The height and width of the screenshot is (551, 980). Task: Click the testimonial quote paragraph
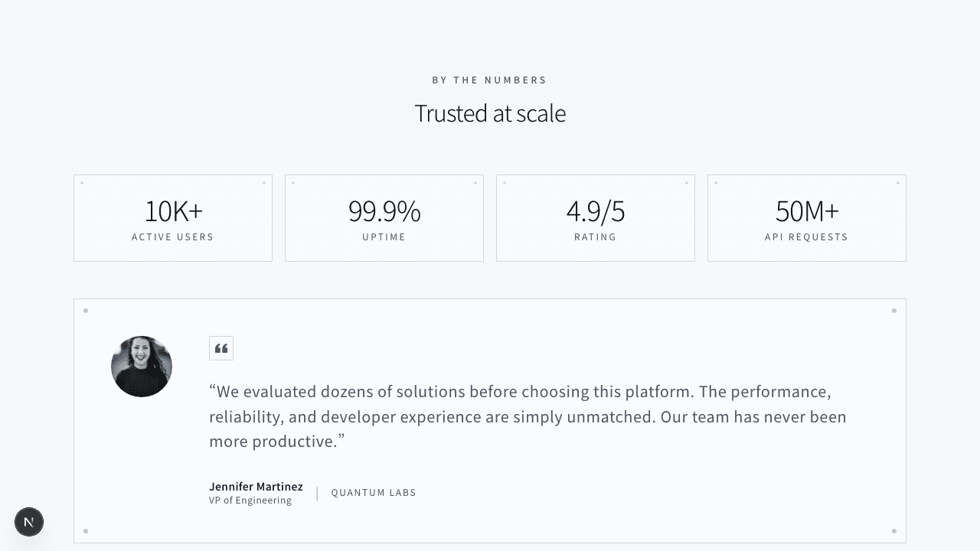pyautogui.click(x=528, y=416)
